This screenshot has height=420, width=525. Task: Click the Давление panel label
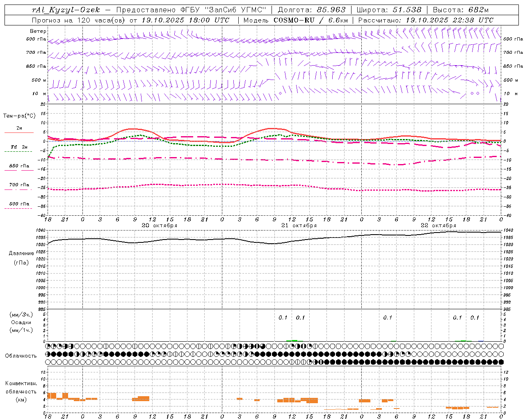[21, 253]
